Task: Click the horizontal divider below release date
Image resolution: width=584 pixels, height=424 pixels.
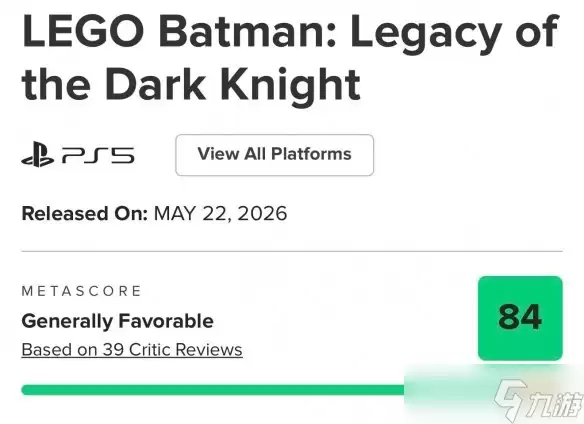Action: pyautogui.click(x=292, y=251)
